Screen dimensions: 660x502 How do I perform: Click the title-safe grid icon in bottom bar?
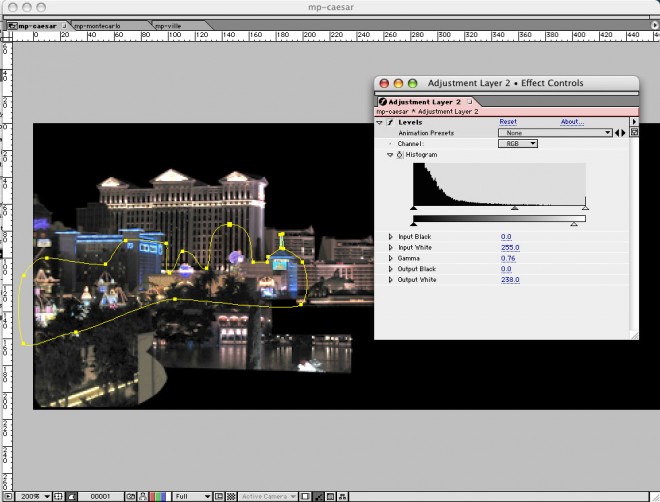tap(58, 496)
